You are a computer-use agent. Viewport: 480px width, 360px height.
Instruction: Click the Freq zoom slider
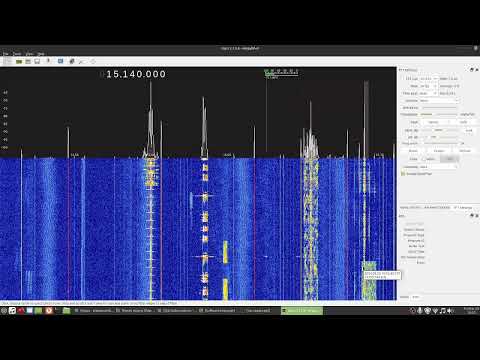coord(441,143)
